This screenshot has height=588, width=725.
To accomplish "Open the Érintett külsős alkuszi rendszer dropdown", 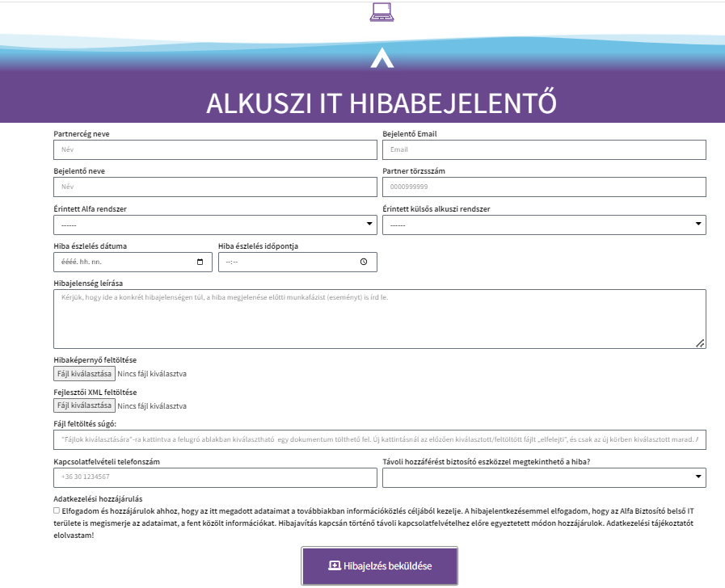I will tap(544, 225).
